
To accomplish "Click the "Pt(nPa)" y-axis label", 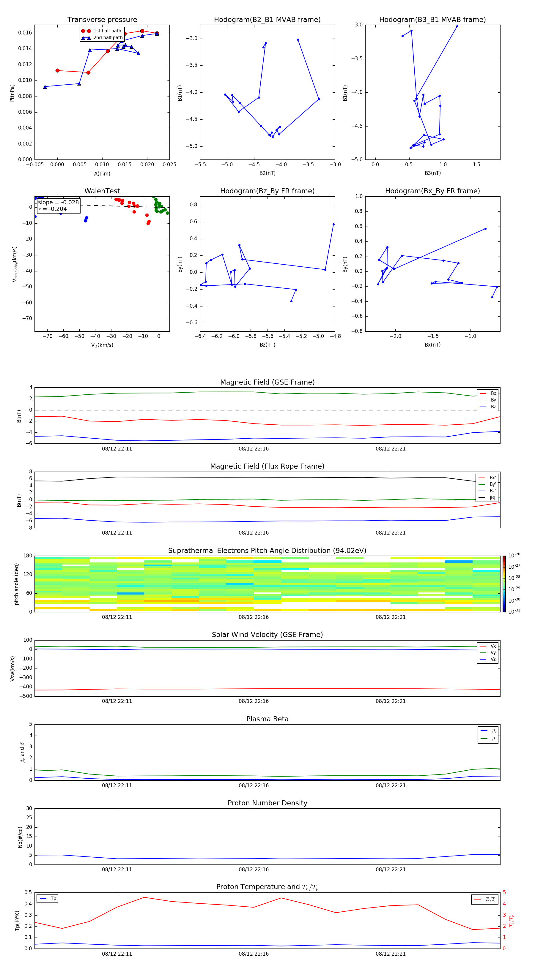I will (12, 93).
